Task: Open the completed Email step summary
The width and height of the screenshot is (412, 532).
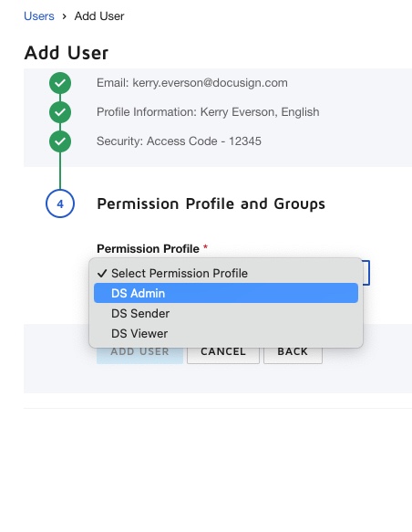Action: [x=192, y=83]
